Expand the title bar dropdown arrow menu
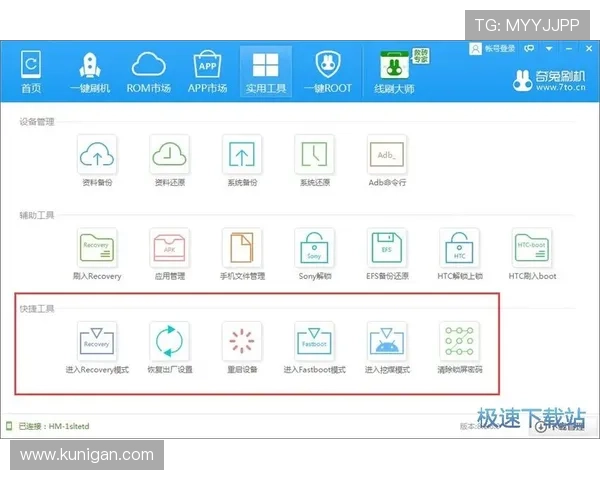The width and height of the screenshot is (600, 480). [549, 49]
